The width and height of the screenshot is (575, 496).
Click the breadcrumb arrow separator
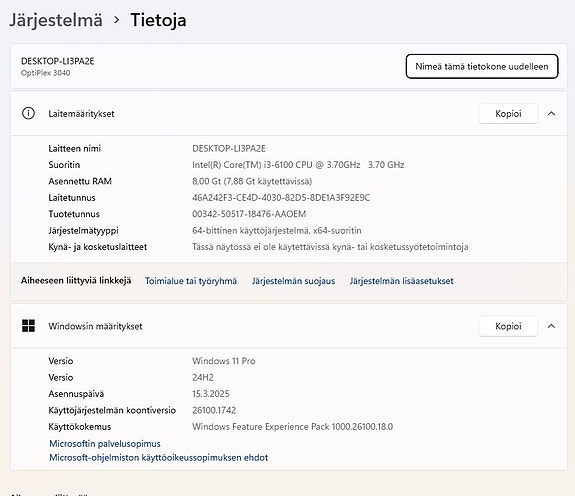[117, 20]
